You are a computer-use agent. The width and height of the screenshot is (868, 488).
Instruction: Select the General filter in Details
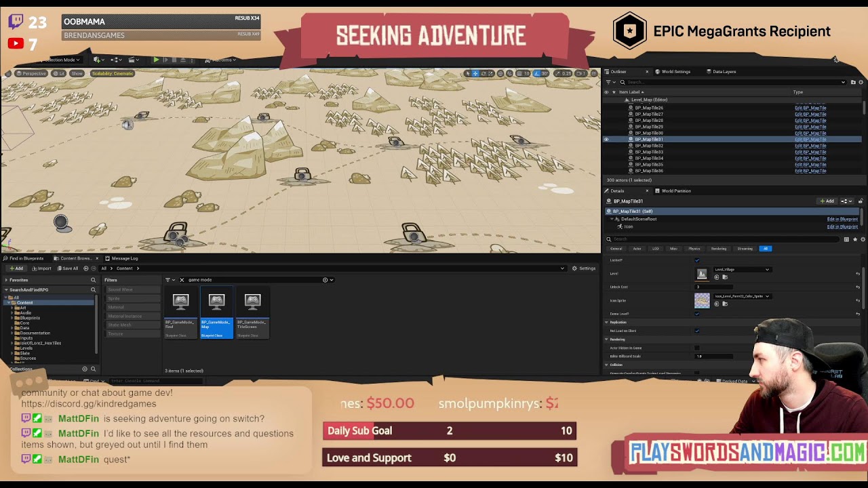616,249
